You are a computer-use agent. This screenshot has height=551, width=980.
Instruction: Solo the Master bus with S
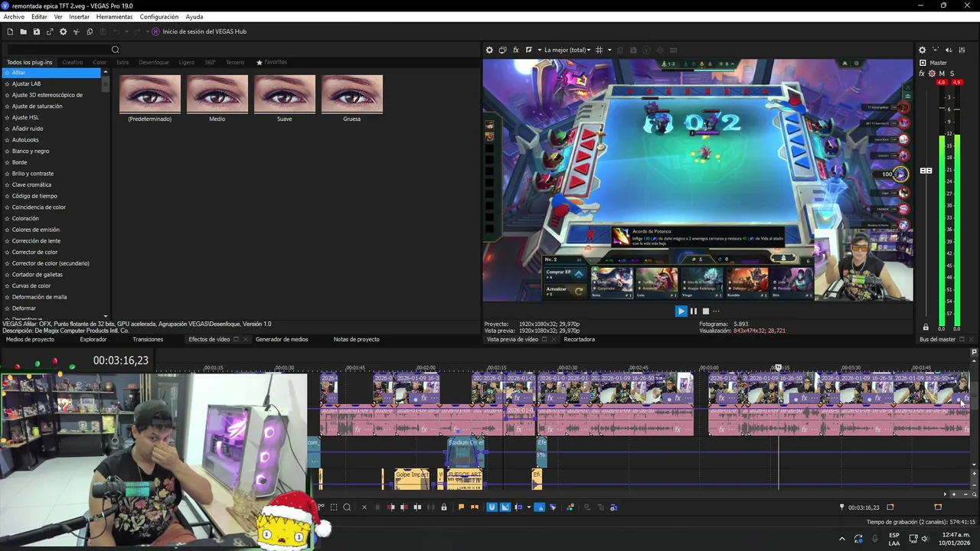[x=952, y=73]
